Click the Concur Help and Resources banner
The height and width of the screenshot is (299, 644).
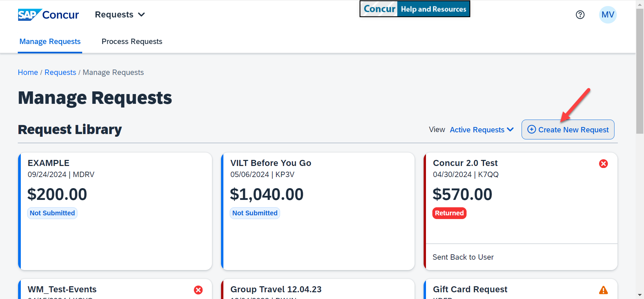415,9
